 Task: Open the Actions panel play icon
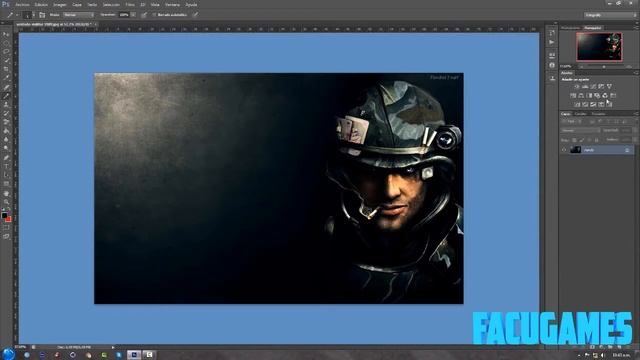point(552,42)
